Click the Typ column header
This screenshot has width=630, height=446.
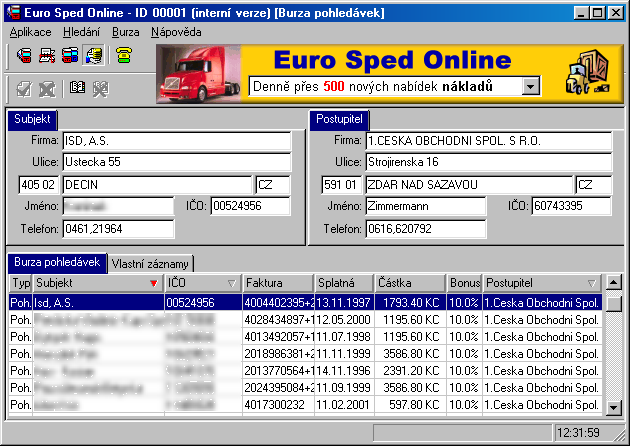[x=20, y=283]
